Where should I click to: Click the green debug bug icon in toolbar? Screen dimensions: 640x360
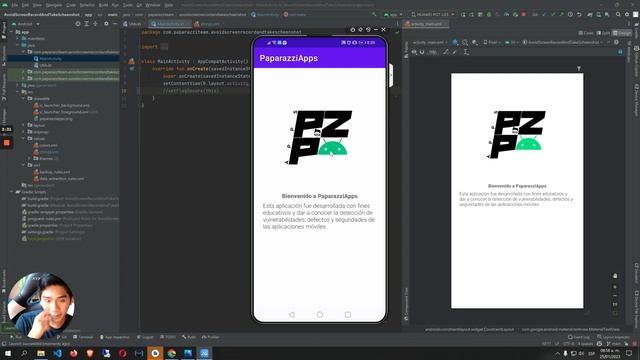tap(489, 14)
